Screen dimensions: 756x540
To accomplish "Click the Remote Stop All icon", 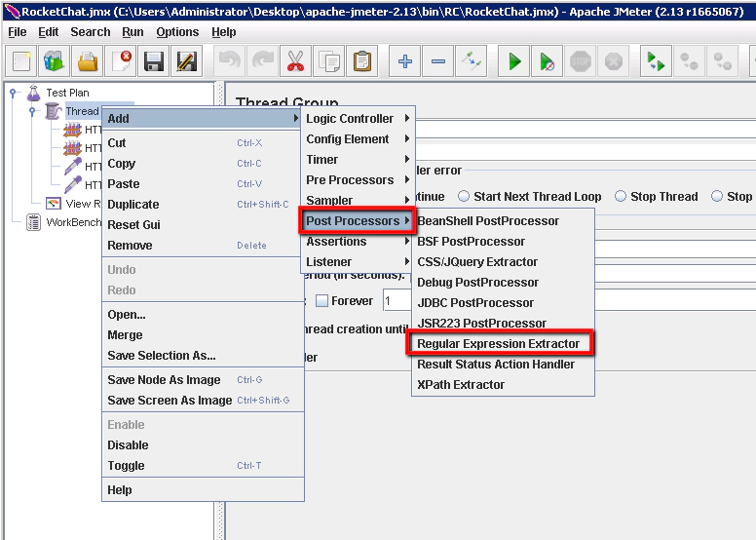I will (689, 61).
